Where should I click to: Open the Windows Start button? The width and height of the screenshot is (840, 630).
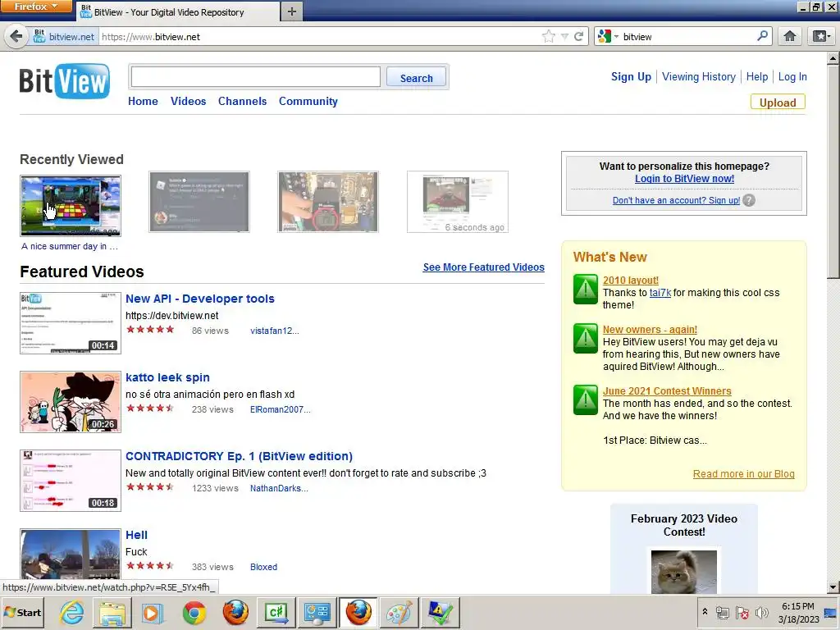point(23,612)
